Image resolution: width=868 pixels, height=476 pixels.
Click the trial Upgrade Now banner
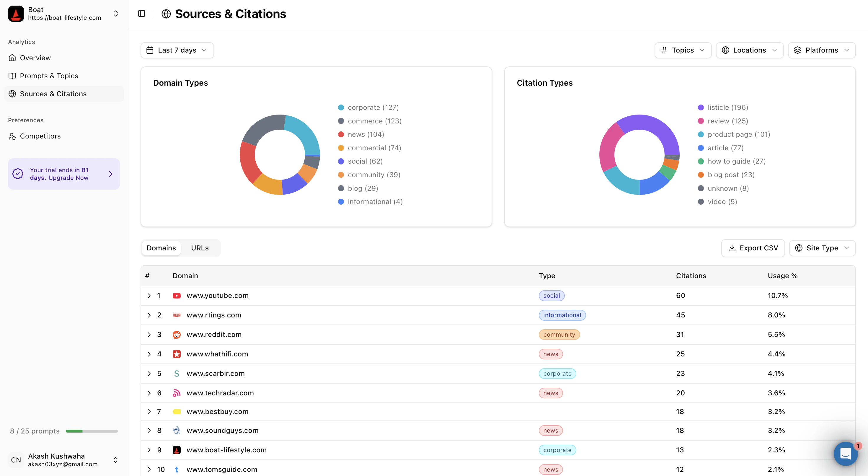click(x=64, y=174)
